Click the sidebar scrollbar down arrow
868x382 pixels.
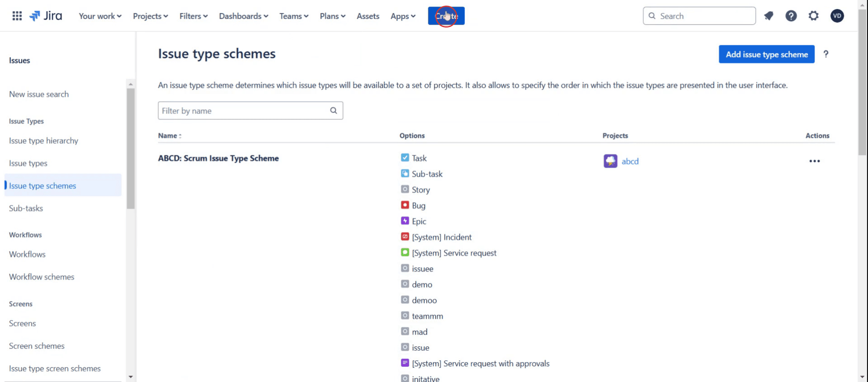tap(131, 377)
